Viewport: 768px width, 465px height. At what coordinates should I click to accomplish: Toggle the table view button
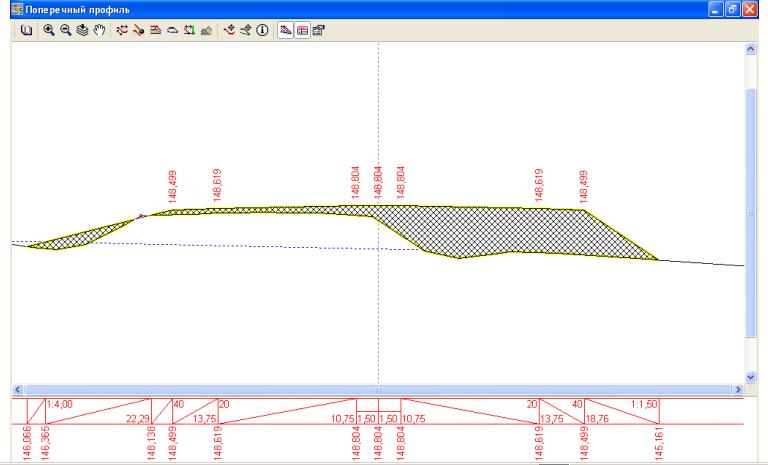(301, 31)
